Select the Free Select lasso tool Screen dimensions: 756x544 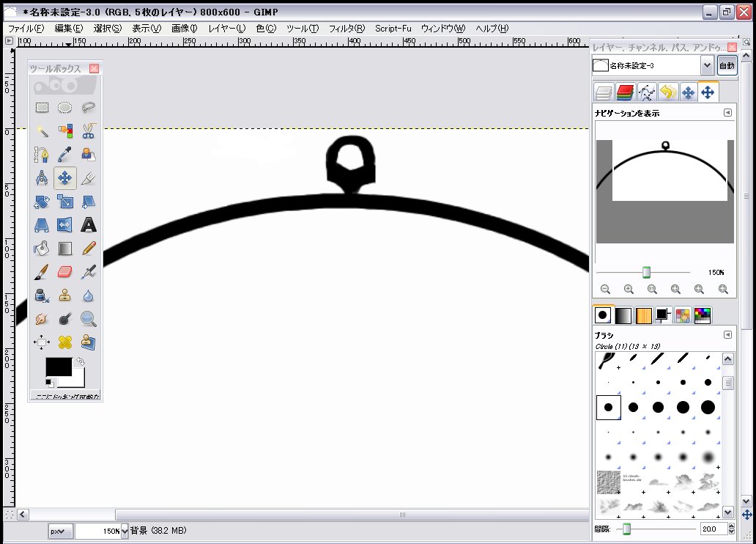(88, 107)
